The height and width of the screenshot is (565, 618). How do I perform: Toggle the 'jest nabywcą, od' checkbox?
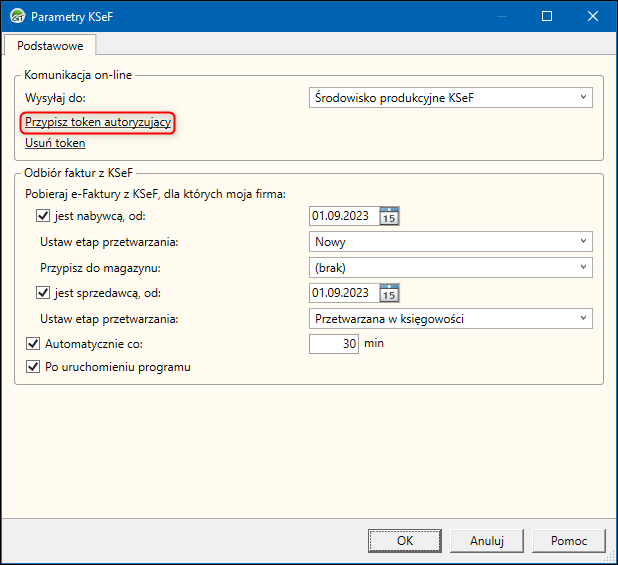click(x=43, y=216)
